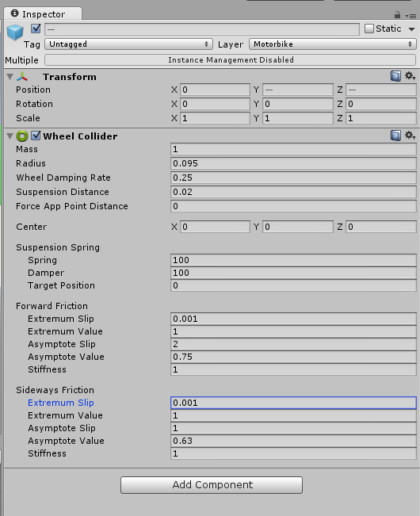The width and height of the screenshot is (420, 516).
Task: Open Wheel Collider help reference icon
Action: pos(395,136)
